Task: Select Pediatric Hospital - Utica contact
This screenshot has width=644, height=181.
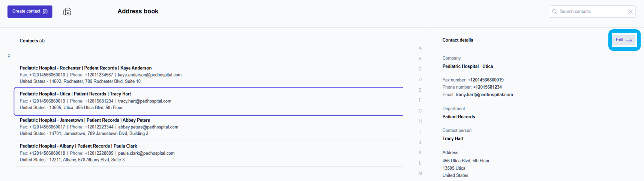Action: click(x=75, y=94)
